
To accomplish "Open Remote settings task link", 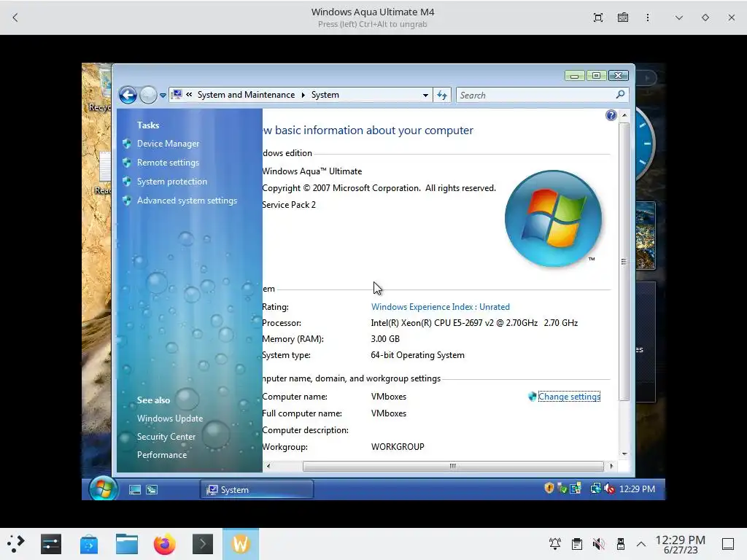I will point(169,163).
